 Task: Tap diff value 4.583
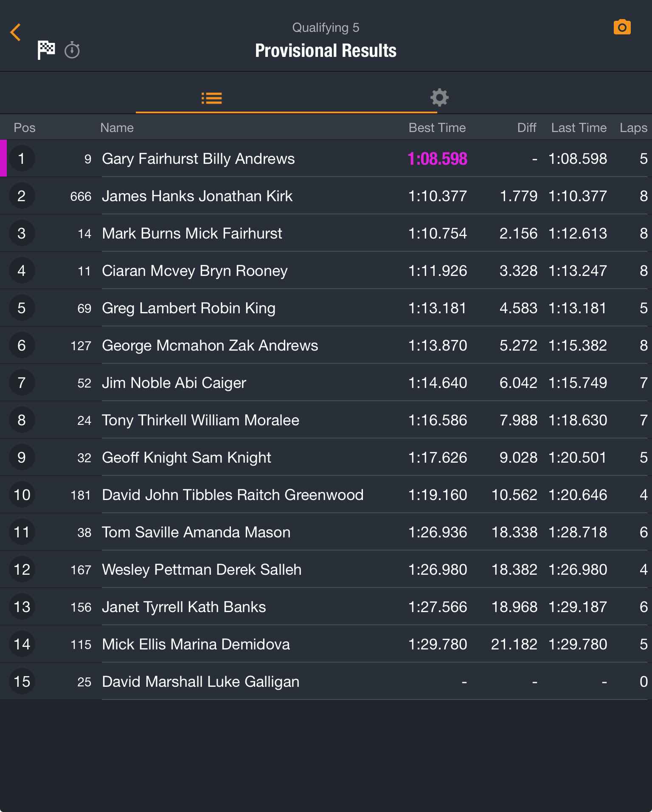click(518, 308)
